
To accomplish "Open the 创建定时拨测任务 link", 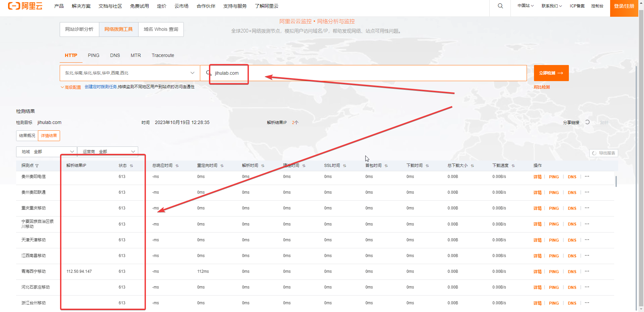I will [101, 87].
